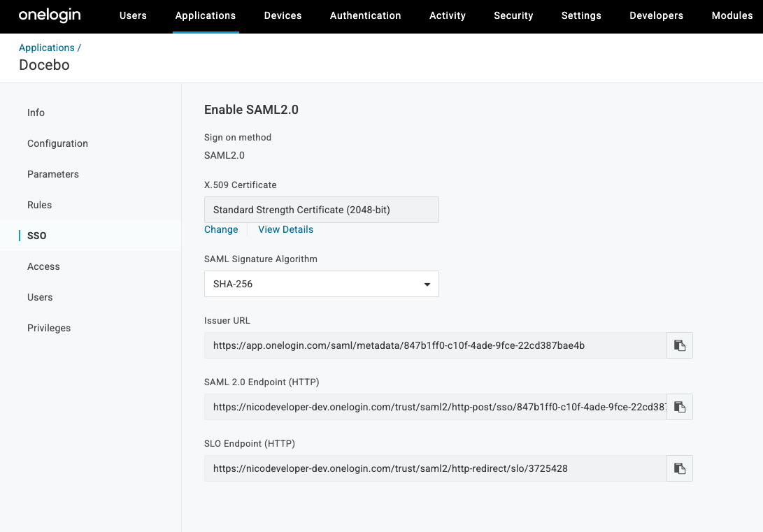This screenshot has height=532, width=763.
Task: Go back via Applications breadcrumb link
Action: (47, 48)
